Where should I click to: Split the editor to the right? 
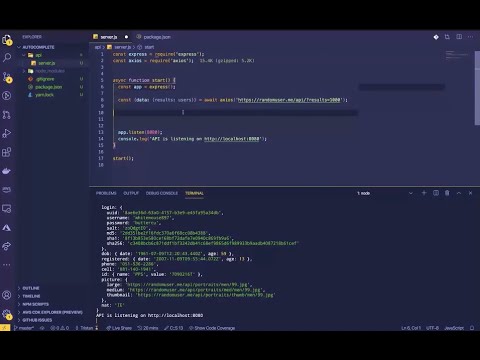click(x=459, y=37)
